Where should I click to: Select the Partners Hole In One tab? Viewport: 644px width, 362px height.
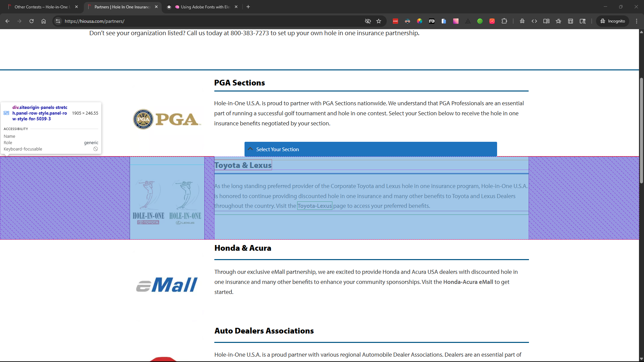pyautogui.click(x=122, y=7)
